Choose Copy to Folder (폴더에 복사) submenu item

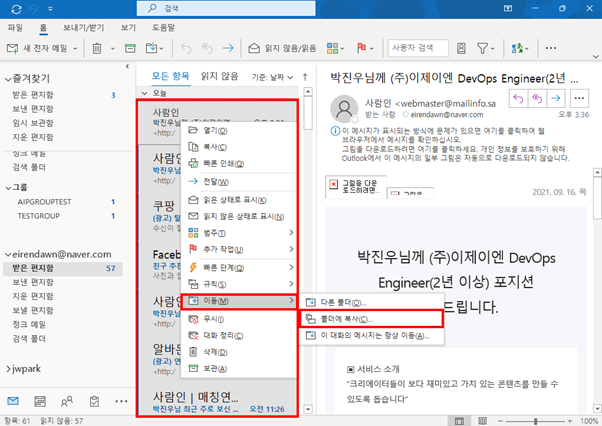point(371,319)
